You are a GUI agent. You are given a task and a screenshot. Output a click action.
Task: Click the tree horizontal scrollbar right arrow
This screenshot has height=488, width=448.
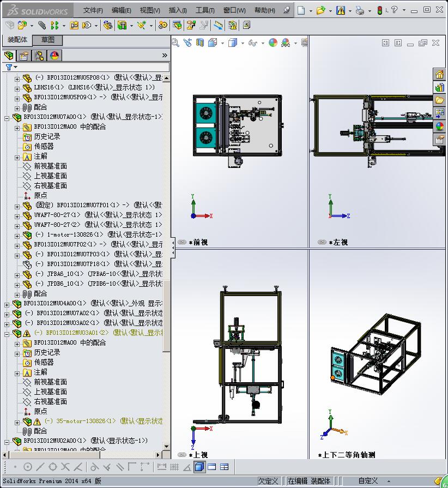[159, 455]
